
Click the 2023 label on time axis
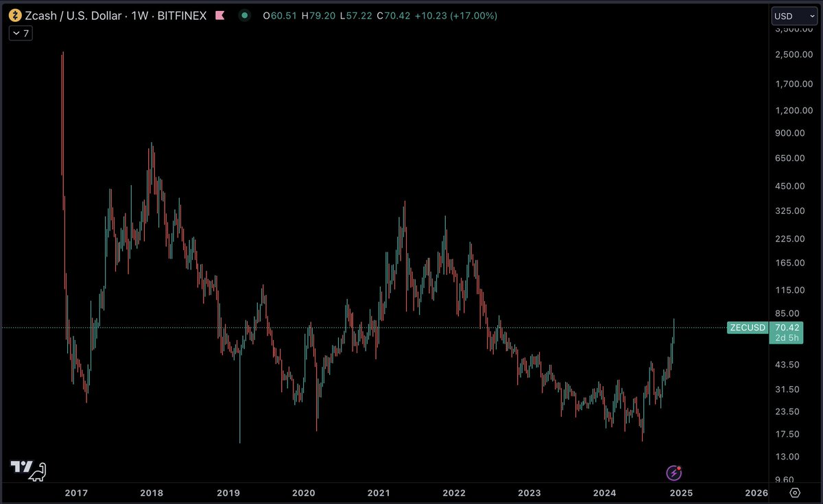coord(529,493)
